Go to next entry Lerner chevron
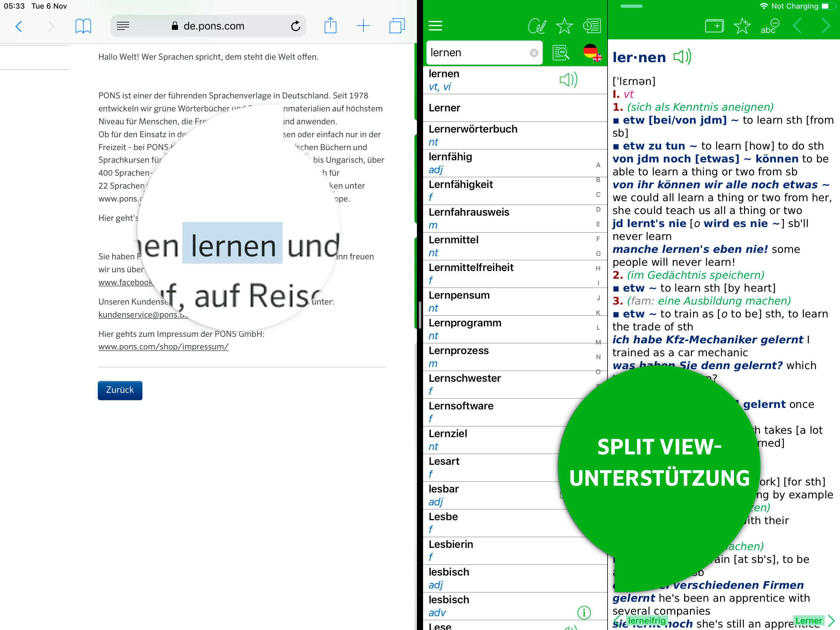 tap(832, 620)
